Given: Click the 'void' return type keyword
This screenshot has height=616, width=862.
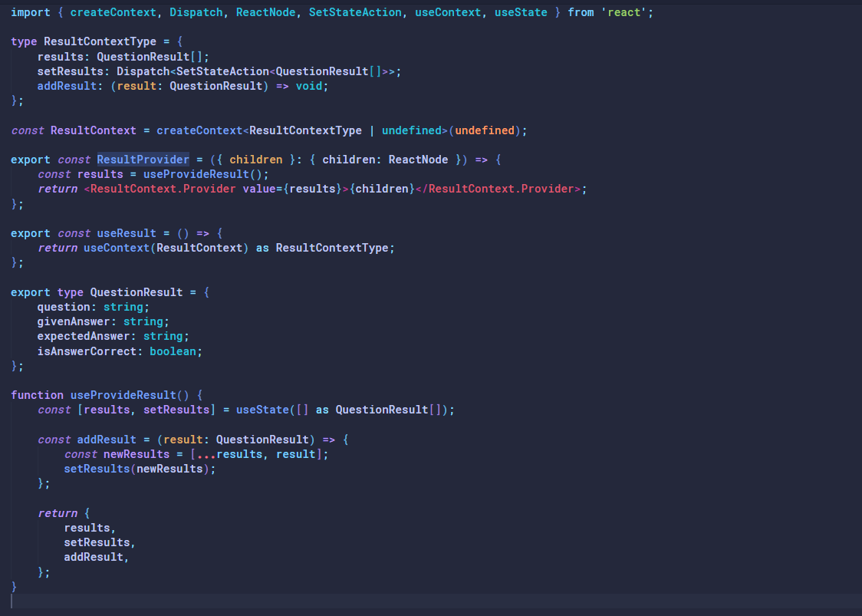Looking at the screenshot, I should click(309, 86).
